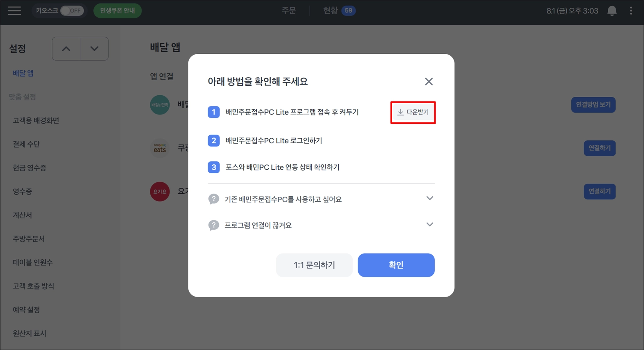Click 연결하기 for 요기요

point(599,191)
